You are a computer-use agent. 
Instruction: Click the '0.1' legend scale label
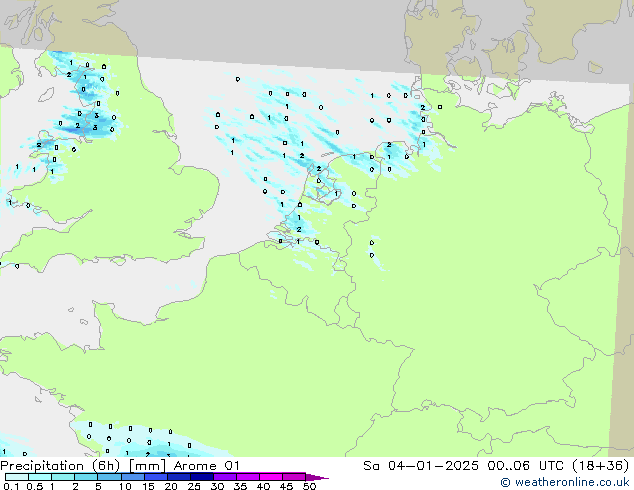pos(11,486)
